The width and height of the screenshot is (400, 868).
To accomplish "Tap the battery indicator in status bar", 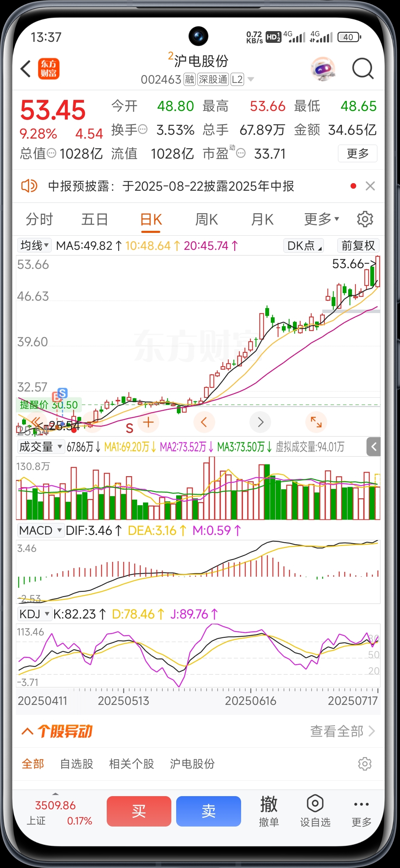I will click(x=349, y=37).
